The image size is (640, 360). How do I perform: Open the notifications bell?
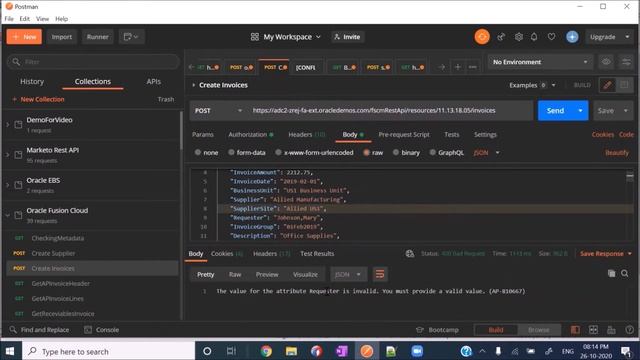point(534,37)
